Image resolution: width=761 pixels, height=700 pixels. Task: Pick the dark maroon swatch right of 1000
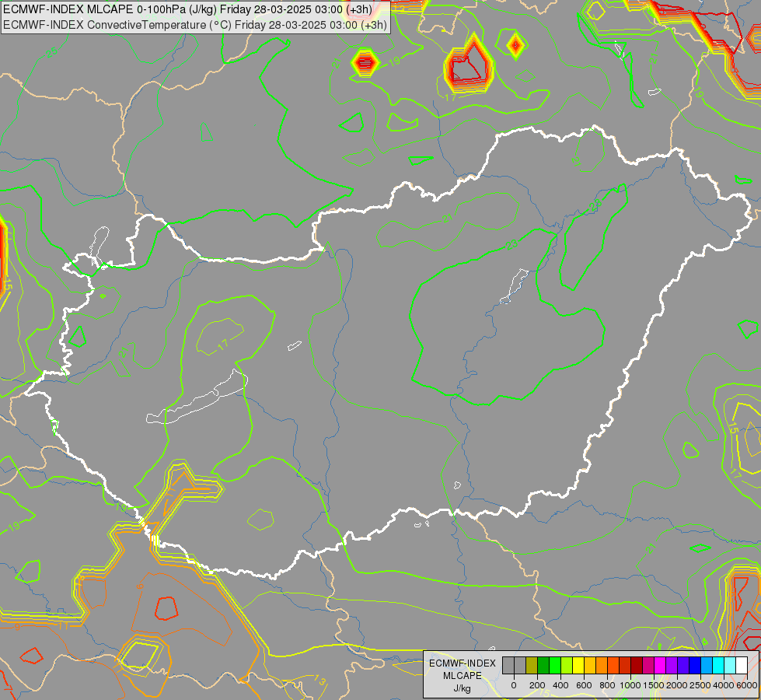[637, 665]
